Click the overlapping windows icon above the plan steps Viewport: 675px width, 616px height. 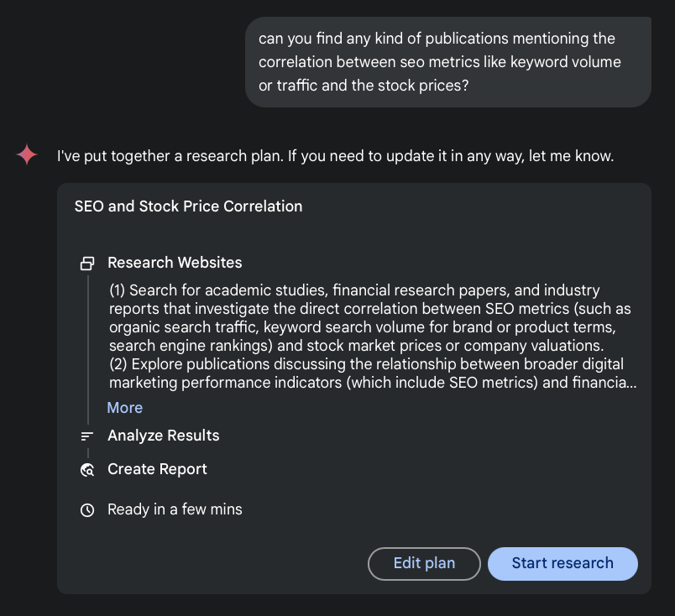87,263
